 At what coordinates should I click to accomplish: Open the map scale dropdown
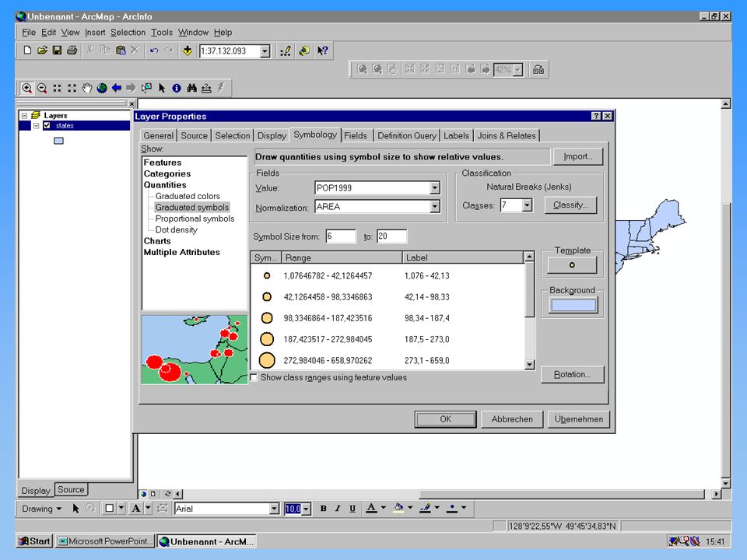click(x=265, y=51)
